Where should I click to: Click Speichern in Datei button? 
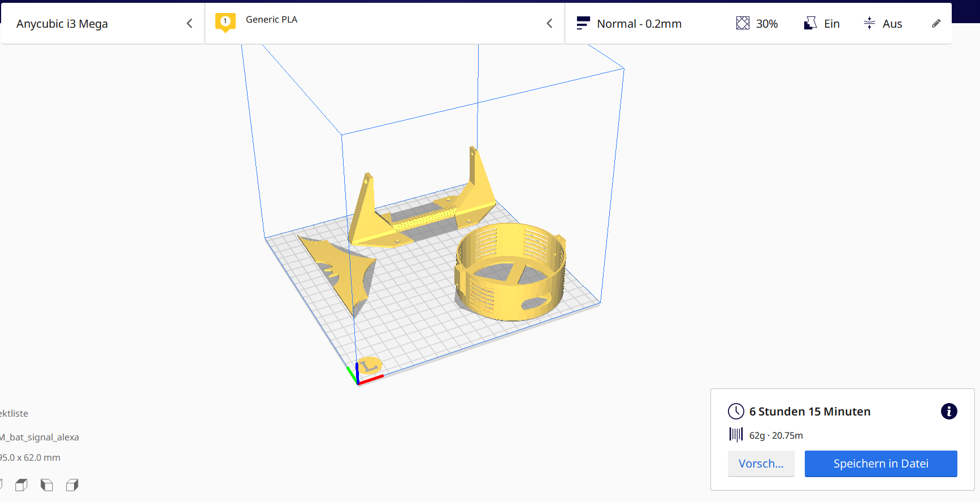click(881, 464)
